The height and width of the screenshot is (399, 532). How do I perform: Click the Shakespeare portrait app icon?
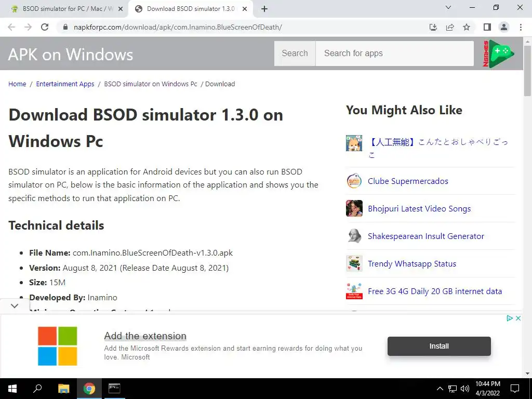point(354,236)
